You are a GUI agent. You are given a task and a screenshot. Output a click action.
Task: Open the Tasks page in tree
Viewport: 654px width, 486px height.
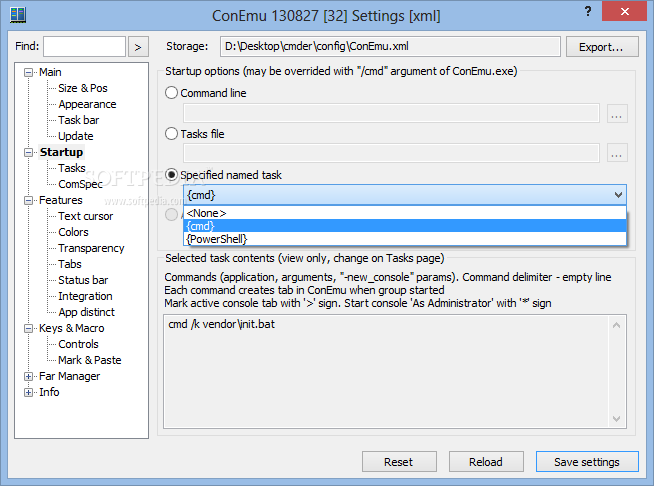(x=72, y=168)
